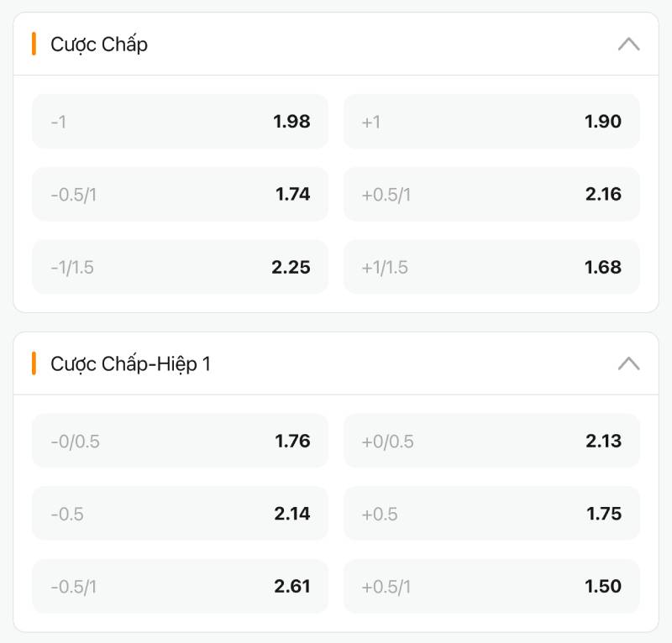This screenshot has width=672, height=643.
Task: Select the +0.5/1 bet priced 2.16
Action: (x=491, y=194)
